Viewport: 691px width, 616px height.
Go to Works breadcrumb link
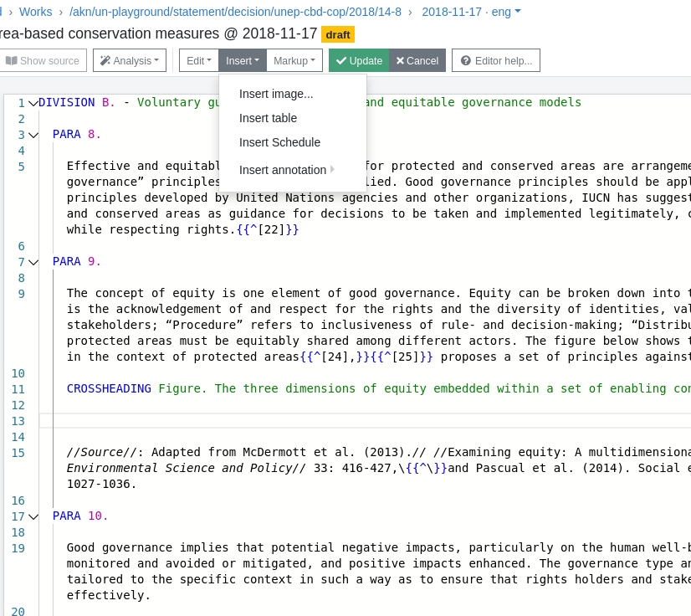pyautogui.click(x=35, y=12)
